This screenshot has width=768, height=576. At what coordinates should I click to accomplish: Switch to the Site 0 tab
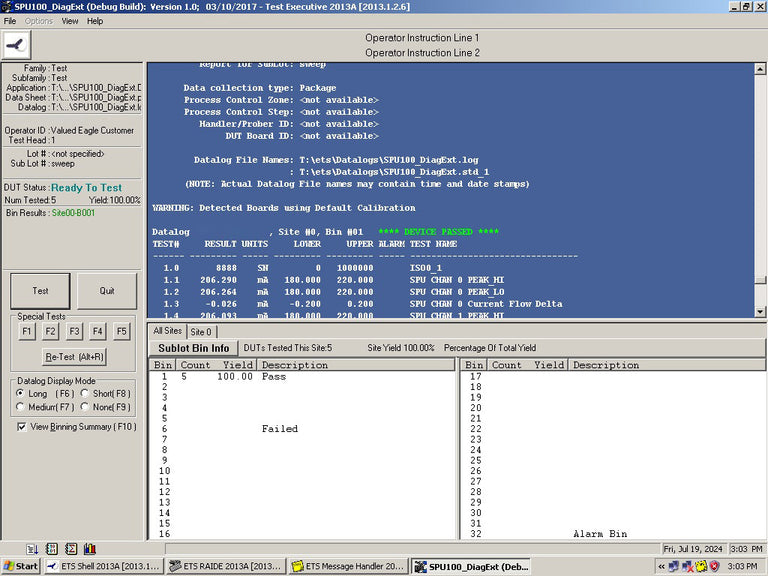(201, 332)
